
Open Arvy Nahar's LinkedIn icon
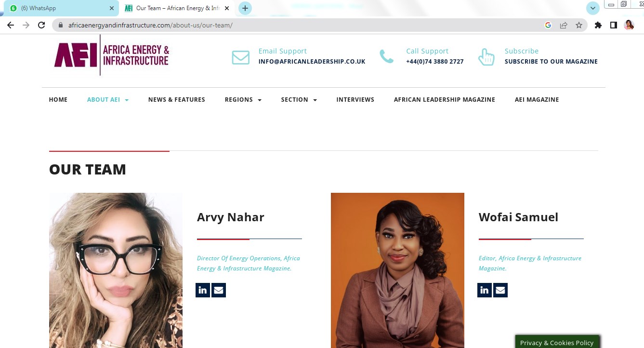[203, 290]
